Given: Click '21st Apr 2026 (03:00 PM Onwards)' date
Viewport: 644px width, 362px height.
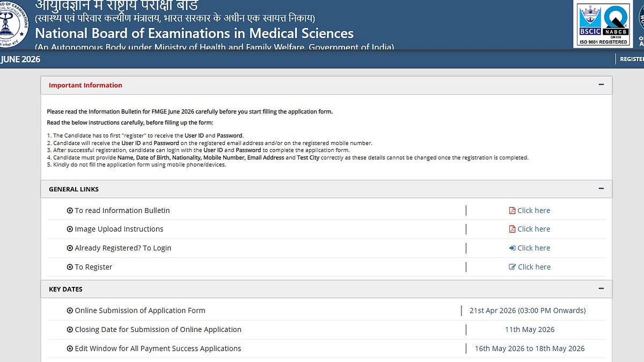Looking at the screenshot, I should pyautogui.click(x=528, y=311).
